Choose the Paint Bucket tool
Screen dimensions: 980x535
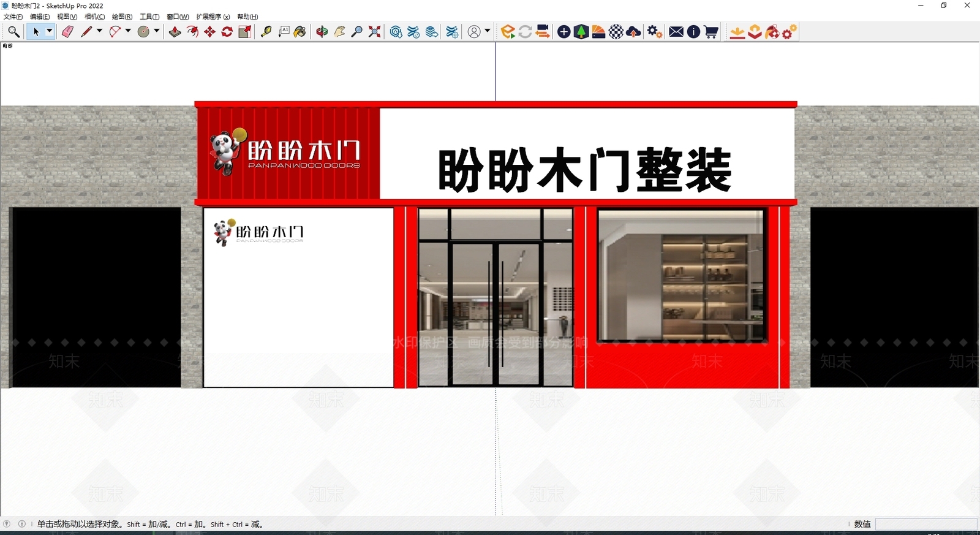coord(300,32)
